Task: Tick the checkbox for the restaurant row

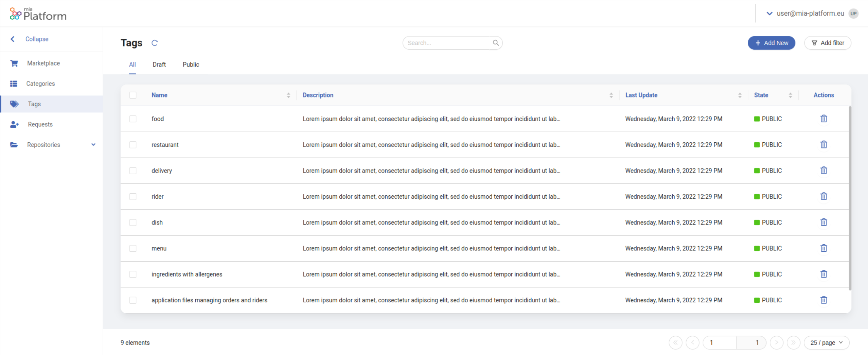Action: (133, 145)
